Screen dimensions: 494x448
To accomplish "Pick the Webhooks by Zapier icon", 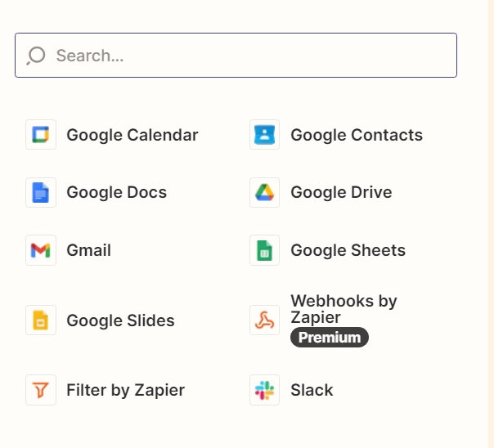I will (x=264, y=320).
